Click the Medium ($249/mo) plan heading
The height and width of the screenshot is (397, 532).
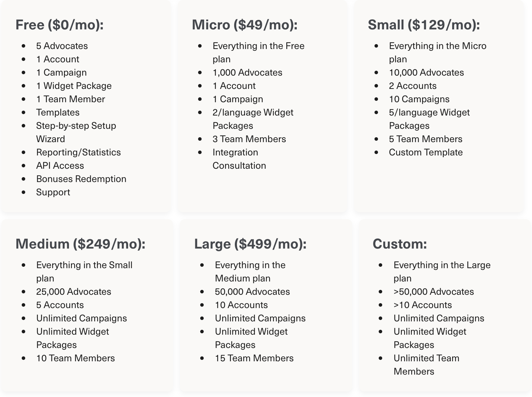pyautogui.click(x=80, y=244)
